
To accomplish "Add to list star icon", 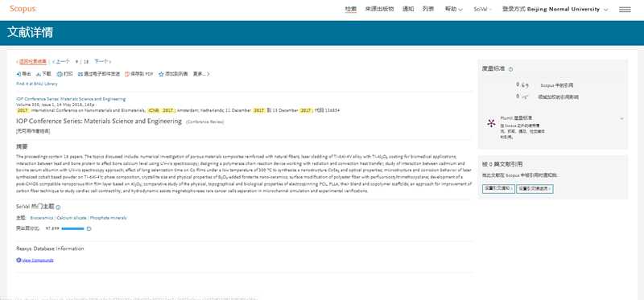I will click(x=161, y=74).
